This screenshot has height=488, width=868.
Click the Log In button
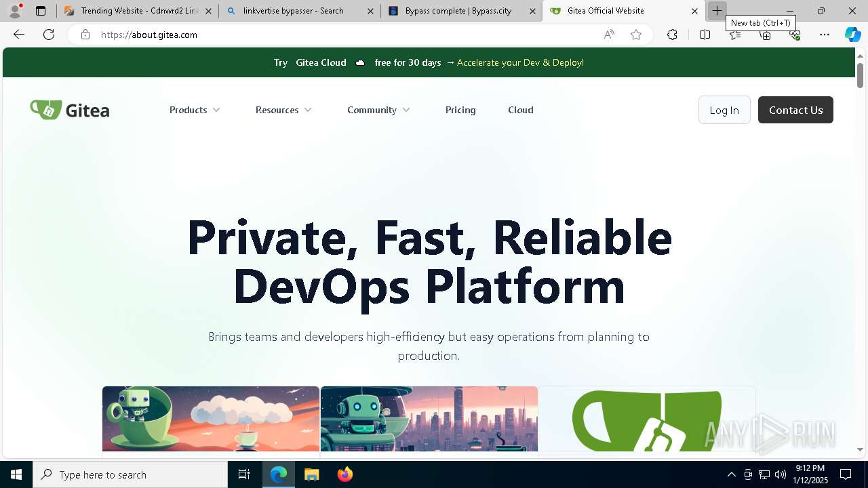[x=724, y=110]
